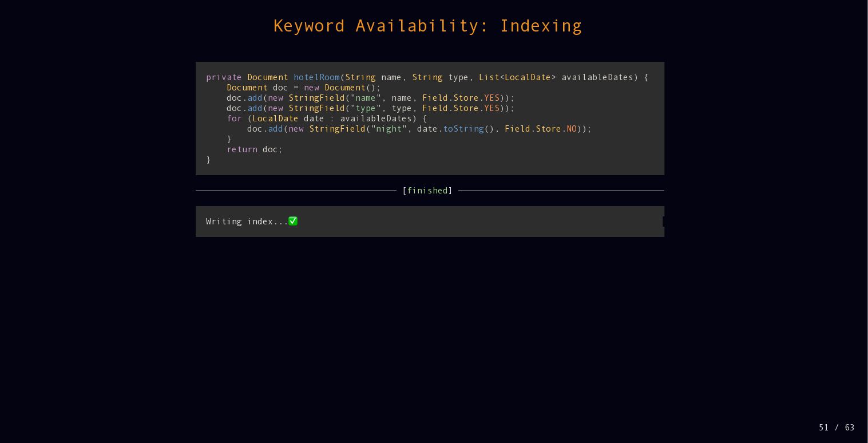Viewport: 868px width, 443px height.
Task: Click the slide counter 51 / 63
Action: click(x=837, y=428)
